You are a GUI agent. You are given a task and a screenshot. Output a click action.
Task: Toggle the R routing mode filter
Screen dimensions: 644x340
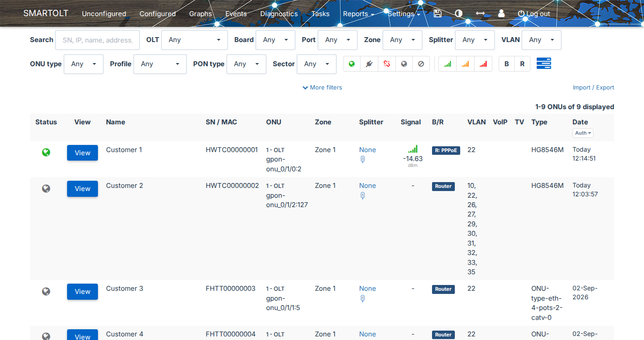click(x=522, y=64)
